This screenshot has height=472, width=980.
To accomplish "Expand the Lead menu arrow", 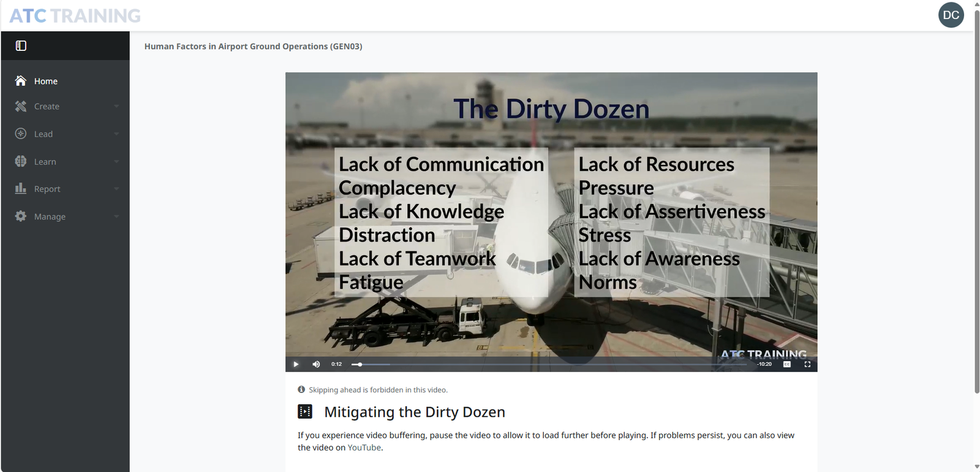I will (116, 134).
